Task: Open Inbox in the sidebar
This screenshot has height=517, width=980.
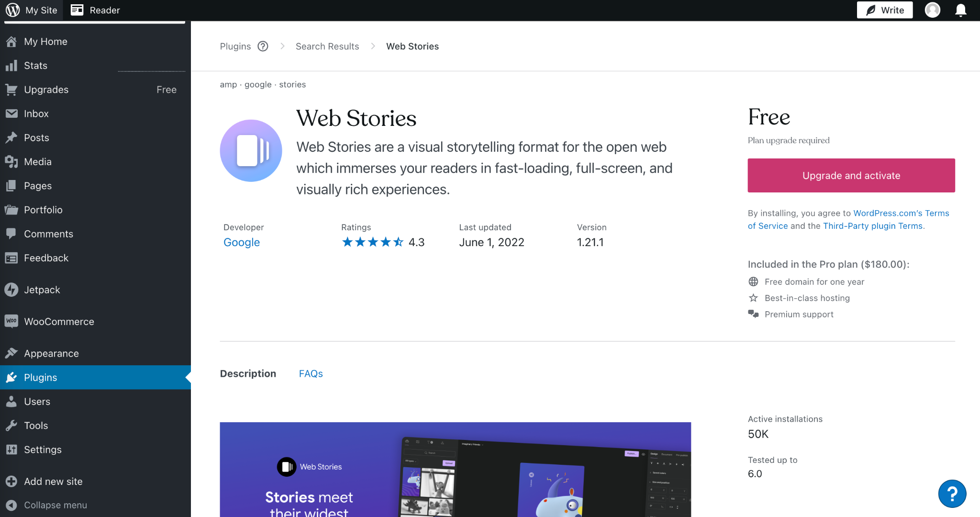Action: pyautogui.click(x=95, y=113)
